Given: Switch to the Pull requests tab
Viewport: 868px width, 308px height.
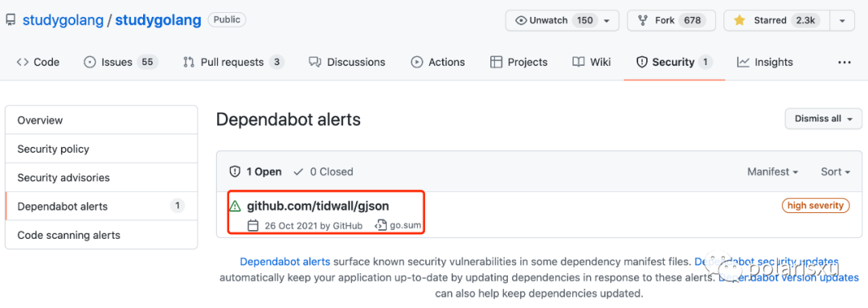Looking at the screenshot, I should [234, 62].
